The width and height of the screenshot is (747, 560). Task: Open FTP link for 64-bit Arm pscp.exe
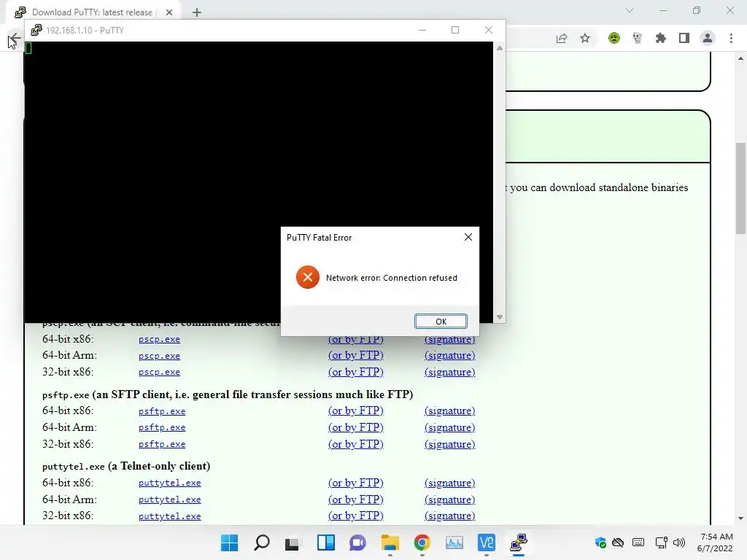click(x=356, y=355)
